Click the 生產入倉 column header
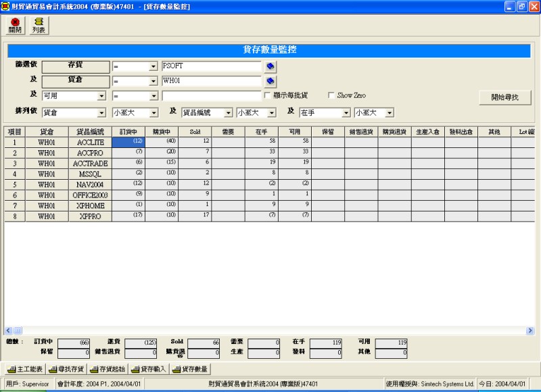This screenshot has width=541, height=392. pyautogui.click(x=428, y=132)
